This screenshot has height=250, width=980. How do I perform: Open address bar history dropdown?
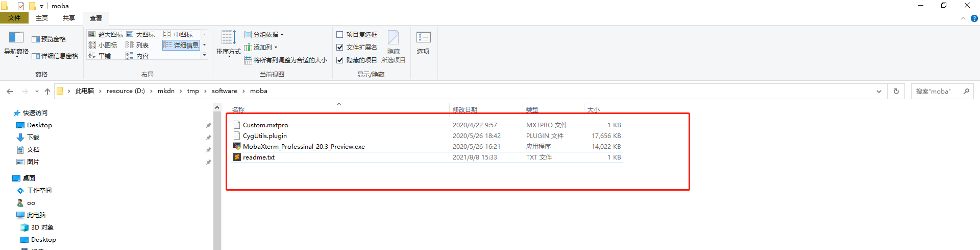tap(879, 91)
